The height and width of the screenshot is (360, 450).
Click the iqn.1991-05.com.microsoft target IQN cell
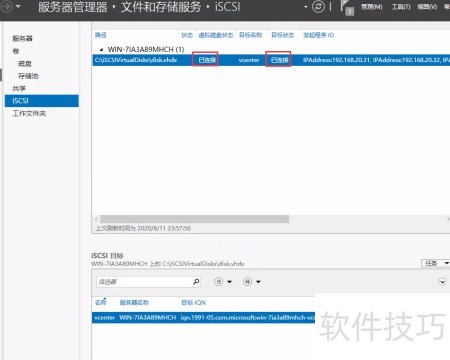tap(248, 317)
